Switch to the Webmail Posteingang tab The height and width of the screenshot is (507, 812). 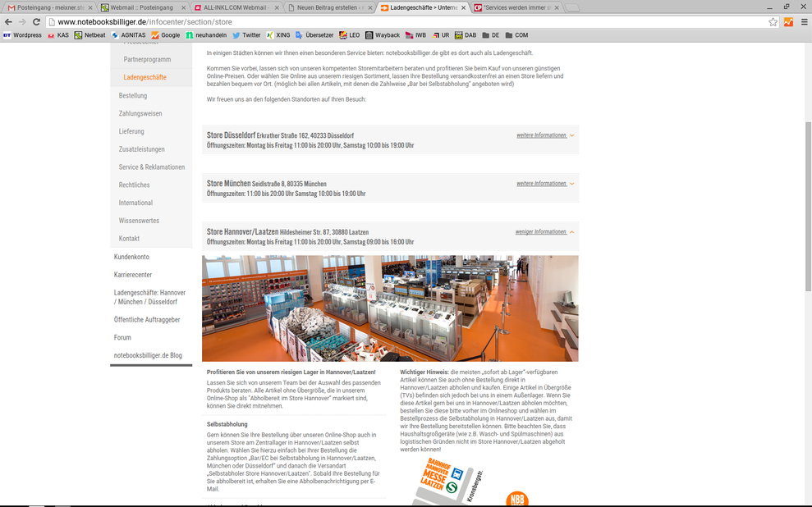[x=141, y=7]
